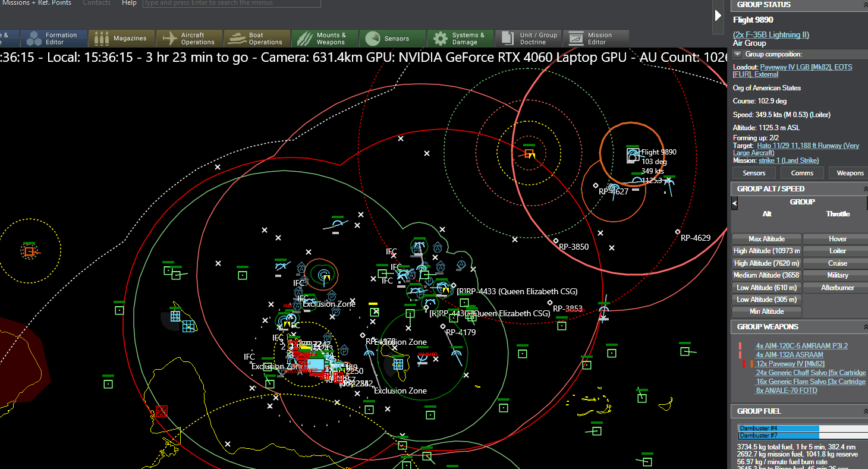Open the 12x Paveway IV [Mk82] weapon link
The height and width of the screenshot is (469, 868).
pos(790,364)
